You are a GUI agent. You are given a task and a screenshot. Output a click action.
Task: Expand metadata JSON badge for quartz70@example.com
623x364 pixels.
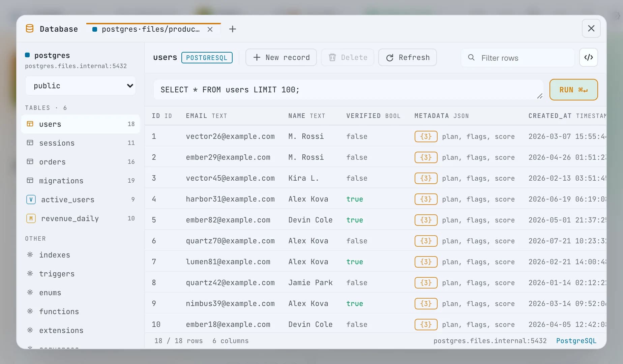click(x=426, y=241)
